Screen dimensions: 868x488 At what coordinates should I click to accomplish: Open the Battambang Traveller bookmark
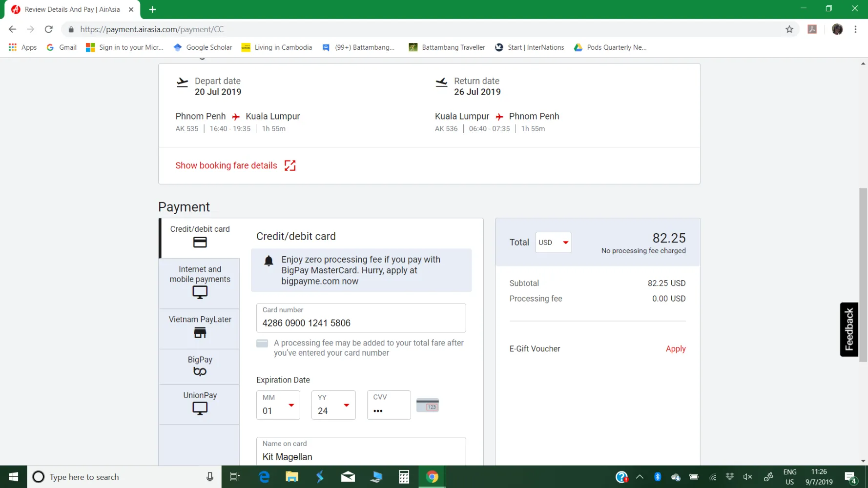tap(447, 47)
